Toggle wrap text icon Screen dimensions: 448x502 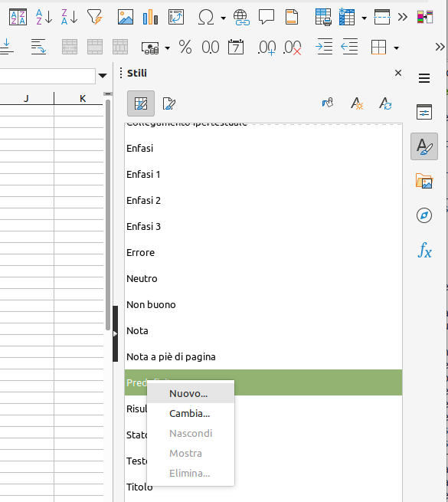(x=38, y=47)
